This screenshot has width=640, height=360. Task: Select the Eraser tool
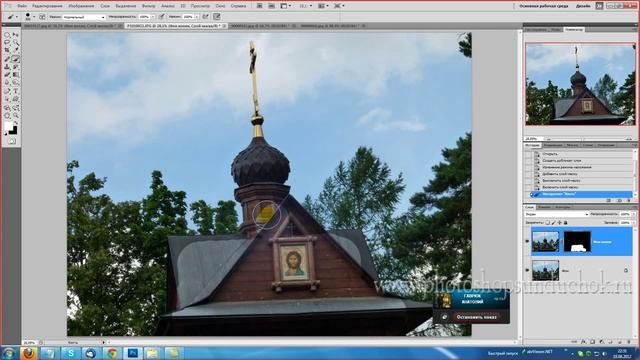pyautogui.click(x=7, y=74)
